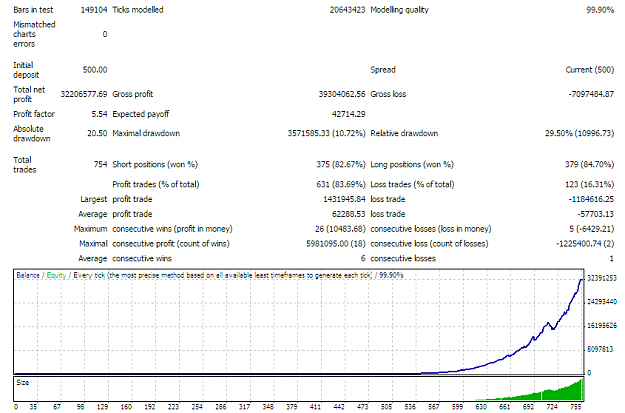Click the chart axis value 24293440
This screenshot has height=413, width=625.
[602, 302]
